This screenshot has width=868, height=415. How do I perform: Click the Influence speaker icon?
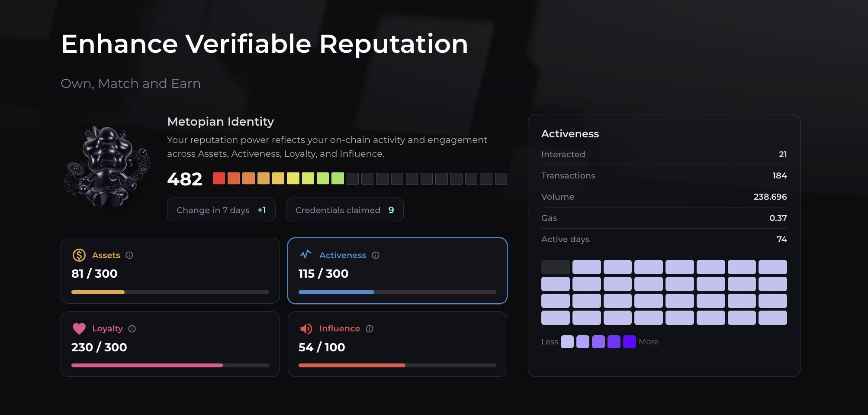click(306, 329)
